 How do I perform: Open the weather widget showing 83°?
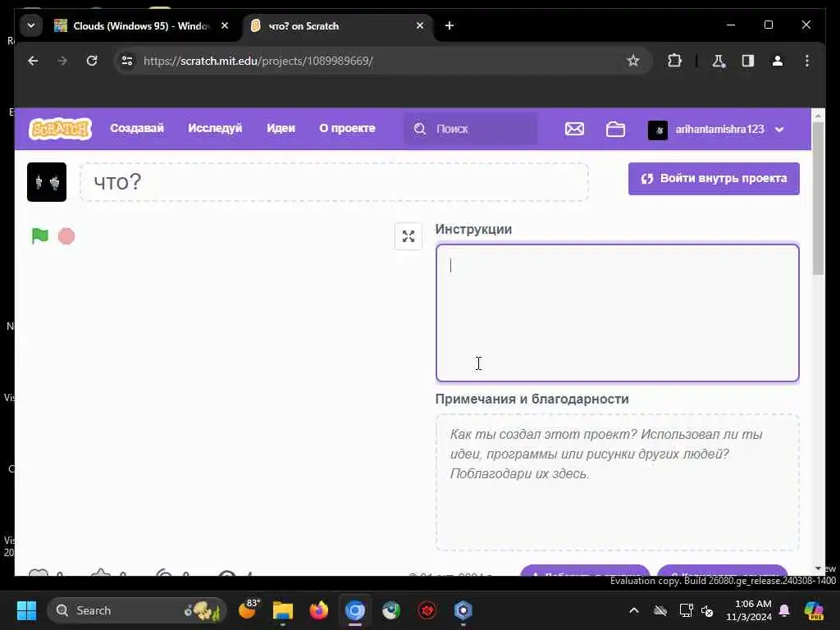pyautogui.click(x=249, y=609)
